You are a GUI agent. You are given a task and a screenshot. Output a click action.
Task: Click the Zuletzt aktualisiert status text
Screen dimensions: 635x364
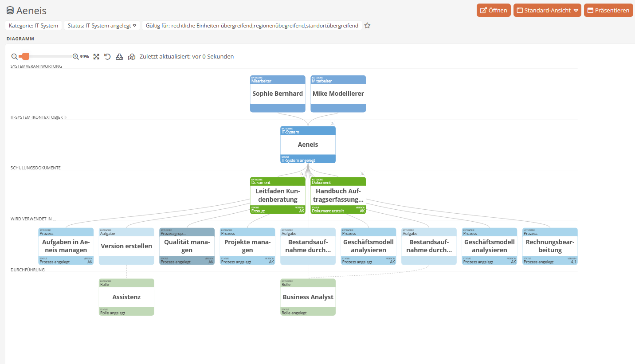(x=187, y=57)
